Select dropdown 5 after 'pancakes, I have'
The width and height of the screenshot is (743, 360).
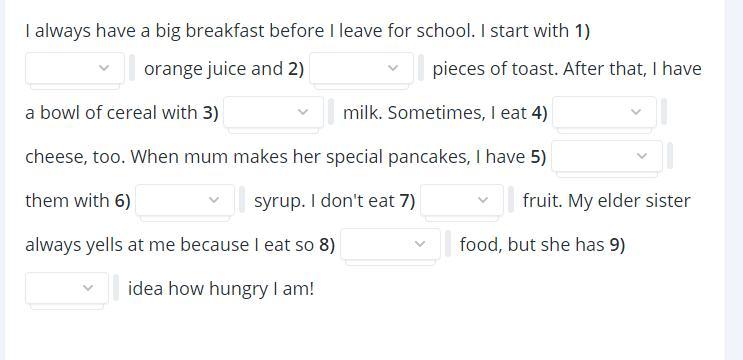[x=607, y=156]
